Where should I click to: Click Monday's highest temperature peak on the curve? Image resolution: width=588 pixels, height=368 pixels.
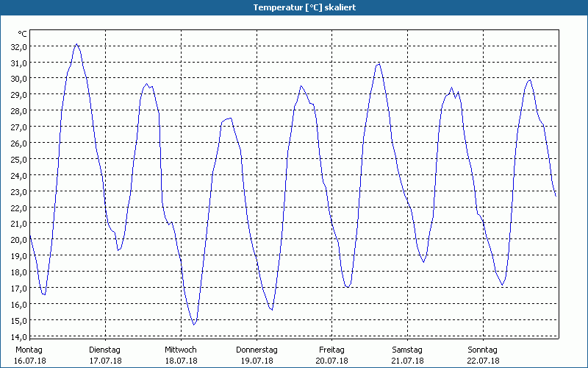click(x=76, y=44)
